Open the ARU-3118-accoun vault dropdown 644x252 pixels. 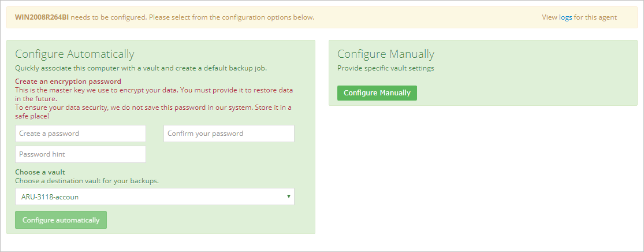[154, 197]
